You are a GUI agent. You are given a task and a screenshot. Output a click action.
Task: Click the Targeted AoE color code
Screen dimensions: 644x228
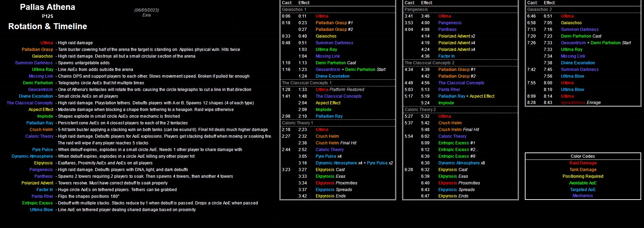click(582, 190)
